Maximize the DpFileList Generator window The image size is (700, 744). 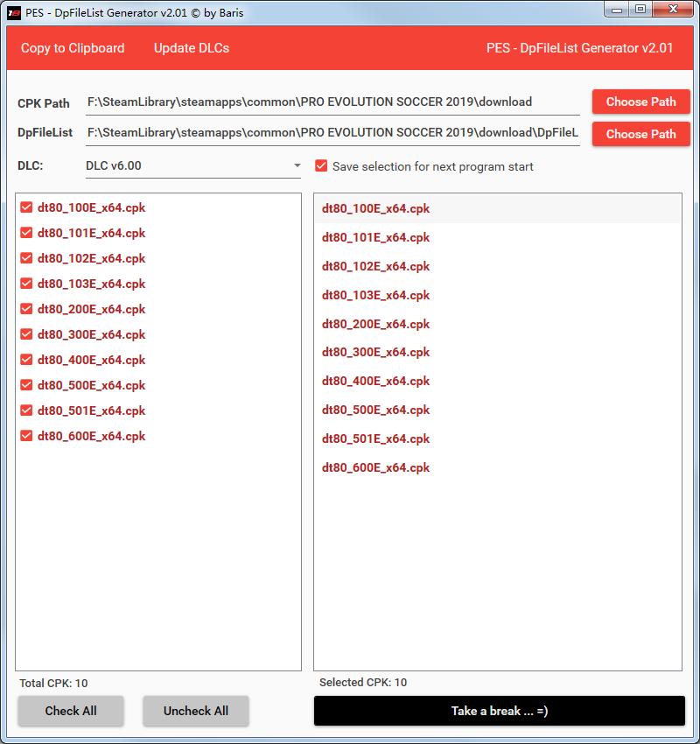pyautogui.click(x=640, y=10)
